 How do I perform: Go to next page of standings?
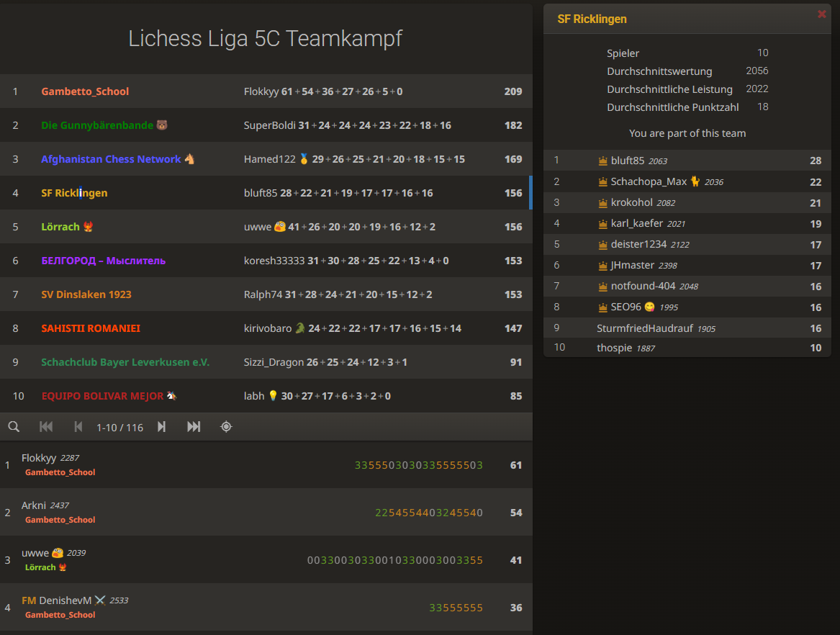pos(161,427)
